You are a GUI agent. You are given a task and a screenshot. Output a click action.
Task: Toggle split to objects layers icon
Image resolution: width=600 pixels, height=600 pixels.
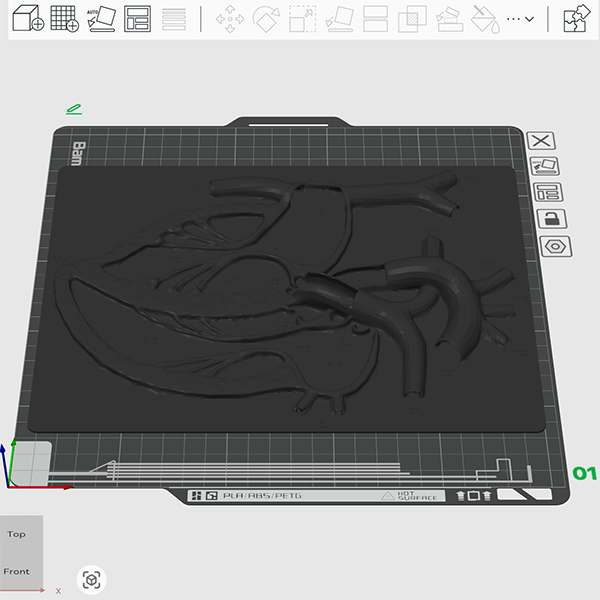pyautogui.click(x=174, y=19)
